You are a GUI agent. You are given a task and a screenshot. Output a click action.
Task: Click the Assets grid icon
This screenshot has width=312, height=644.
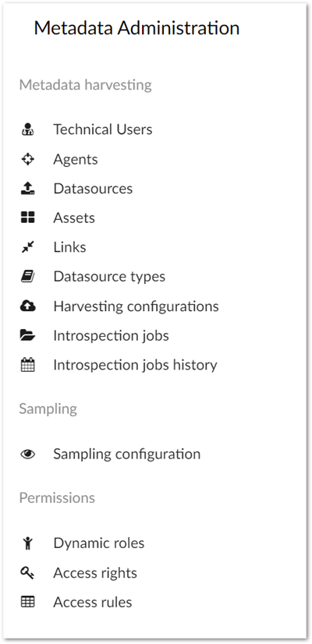click(x=27, y=218)
